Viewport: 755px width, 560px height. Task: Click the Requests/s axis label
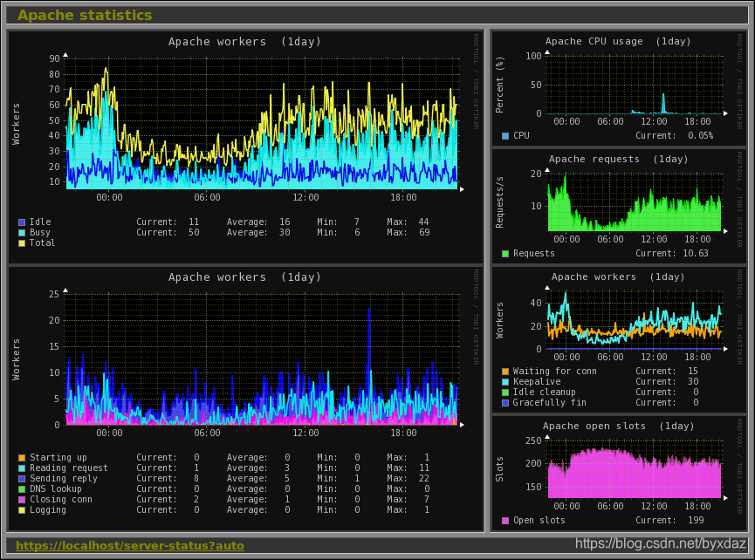(499, 202)
